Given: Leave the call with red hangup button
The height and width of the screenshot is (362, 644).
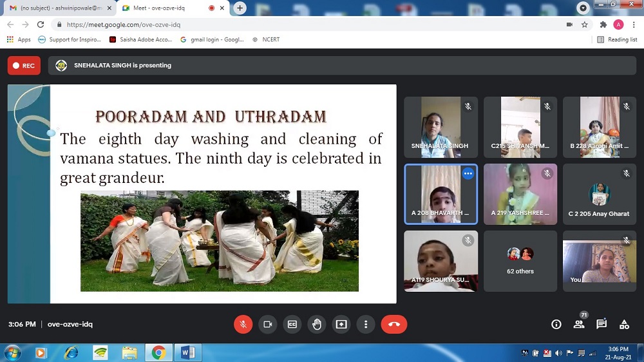Looking at the screenshot, I should coord(394,324).
